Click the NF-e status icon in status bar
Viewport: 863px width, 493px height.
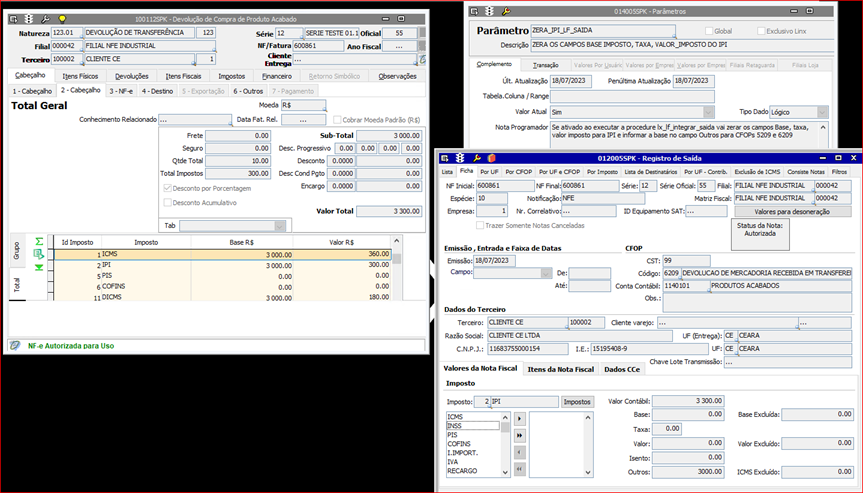(17, 346)
